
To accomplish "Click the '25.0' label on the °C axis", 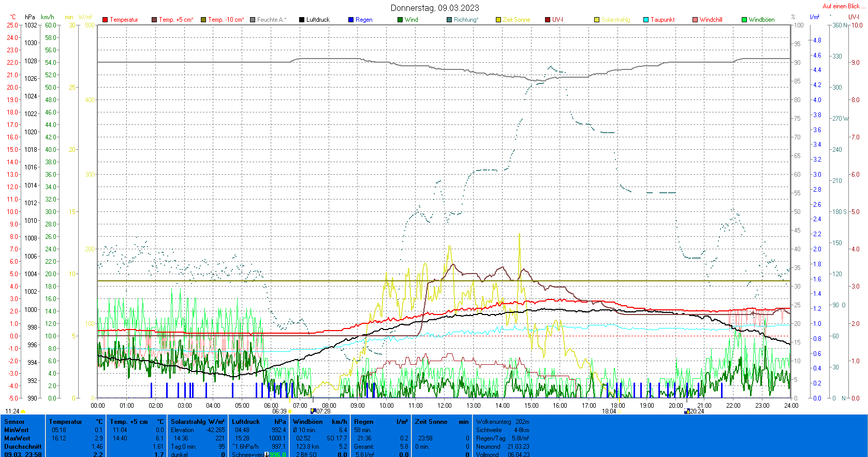I will pyautogui.click(x=12, y=25).
